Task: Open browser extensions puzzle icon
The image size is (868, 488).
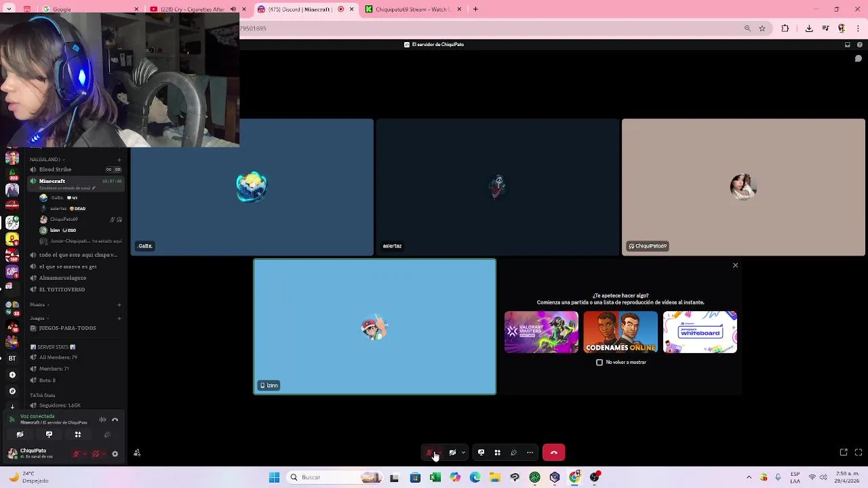Action: coord(785,28)
